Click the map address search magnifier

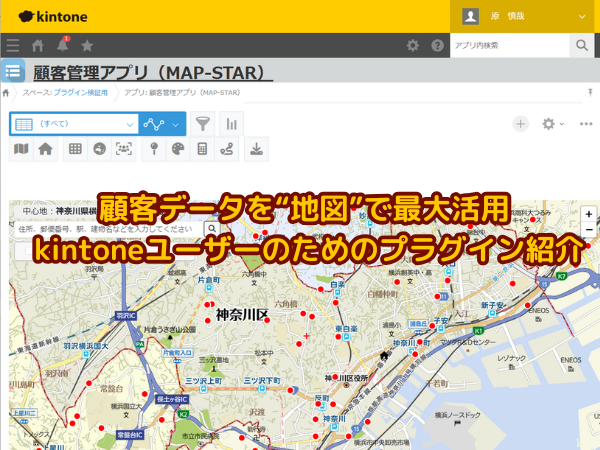pos(212,229)
